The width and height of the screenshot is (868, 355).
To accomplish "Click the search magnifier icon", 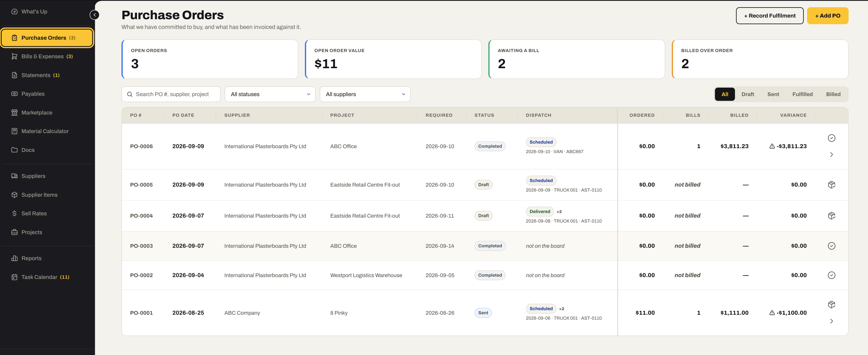I will point(130,94).
